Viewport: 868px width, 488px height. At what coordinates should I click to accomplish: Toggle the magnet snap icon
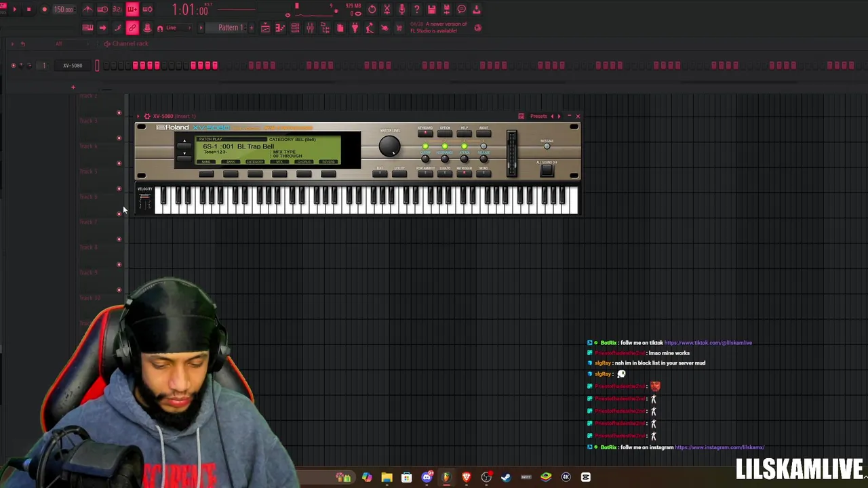tap(160, 28)
